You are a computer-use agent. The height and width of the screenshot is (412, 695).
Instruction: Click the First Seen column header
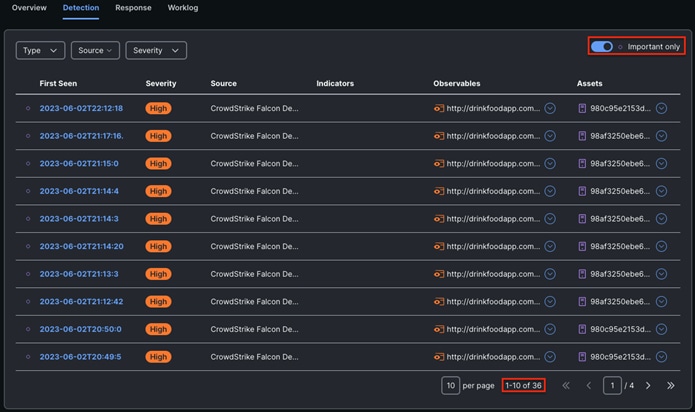point(58,83)
